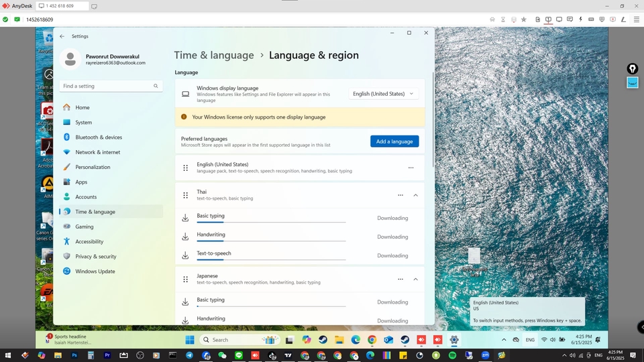Screen dimensions: 644x362
Task: Open Bluetooth & devices settings
Action: click(x=99, y=137)
